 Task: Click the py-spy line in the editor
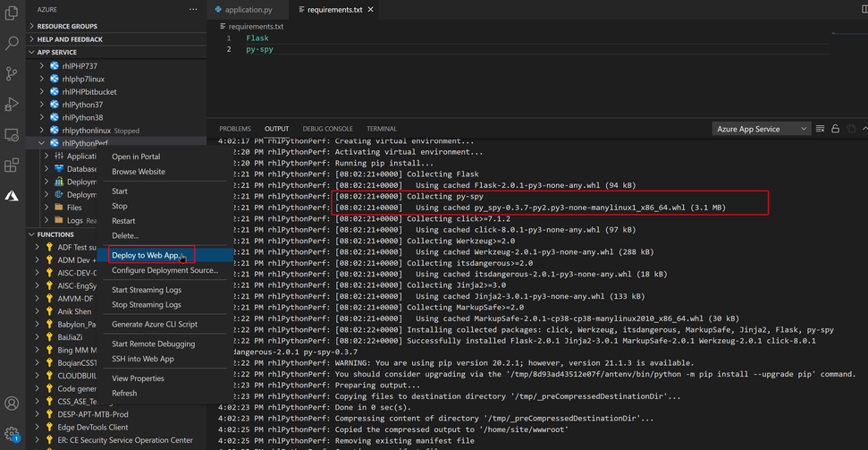click(259, 49)
